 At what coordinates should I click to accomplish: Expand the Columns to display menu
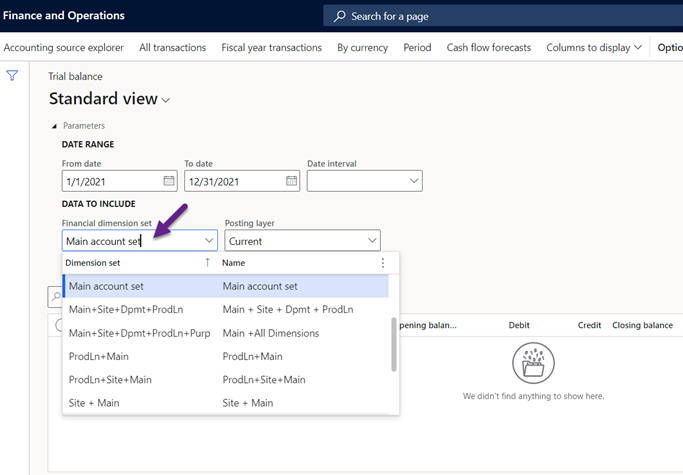tap(594, 48)
